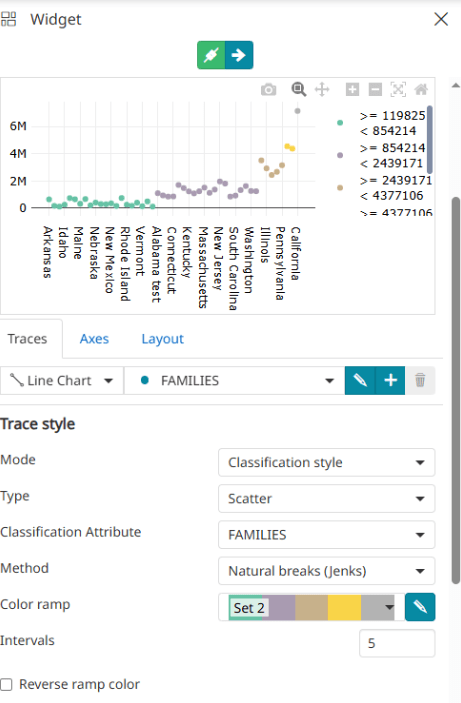Select the chart Pan tool
Image resolution: width=461 pixels, height=703 pixels.
coord(322,90)
